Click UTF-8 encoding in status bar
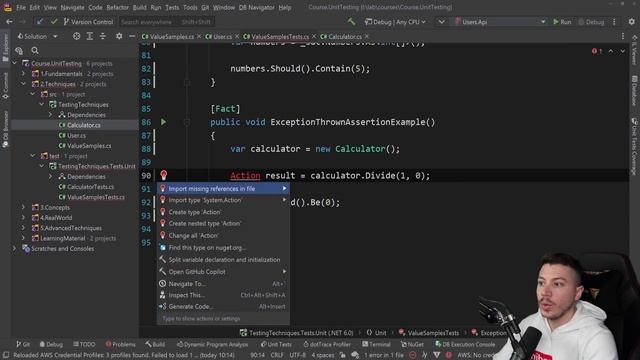The height and width of the screenshot is (360, 640). point(297,355)
